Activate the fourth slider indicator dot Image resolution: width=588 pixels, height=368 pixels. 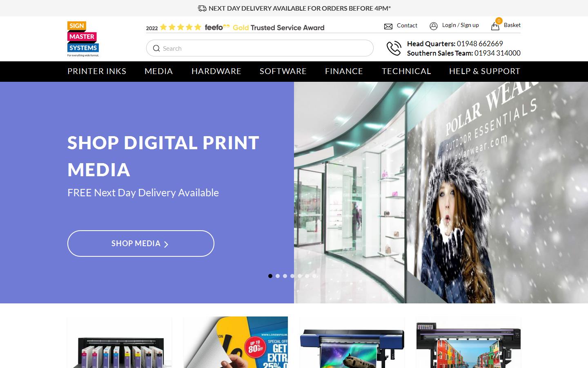coord(292,276)
